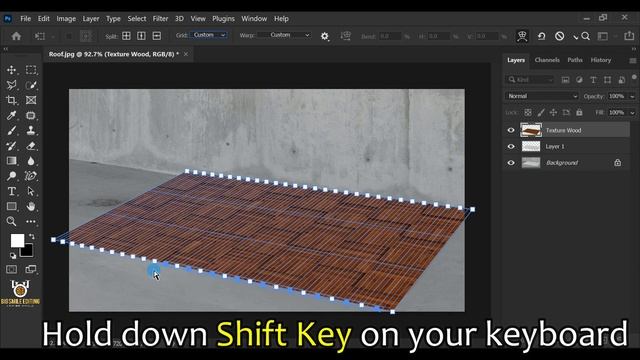Select the Eyedropper tool
The image size is (640, 360).
click(11, 116)
